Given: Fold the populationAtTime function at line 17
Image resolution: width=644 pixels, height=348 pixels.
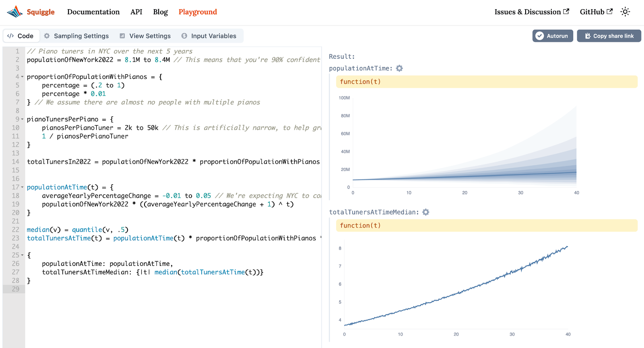Looking at the screenshot, I should (22, 187).
